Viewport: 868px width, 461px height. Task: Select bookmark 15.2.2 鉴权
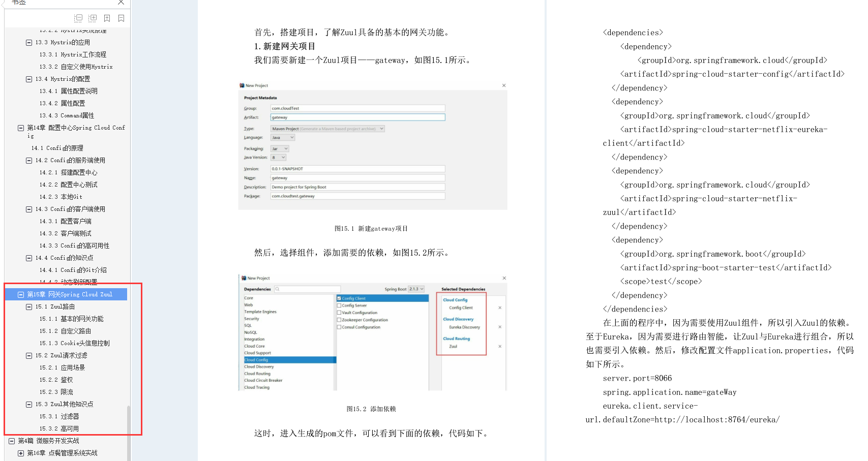(x=56, y=380)
